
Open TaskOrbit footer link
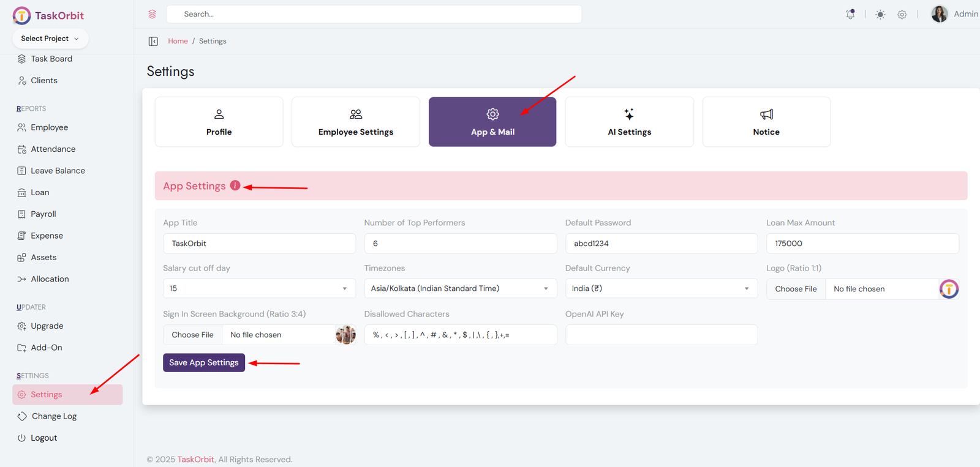pos(195,460)
